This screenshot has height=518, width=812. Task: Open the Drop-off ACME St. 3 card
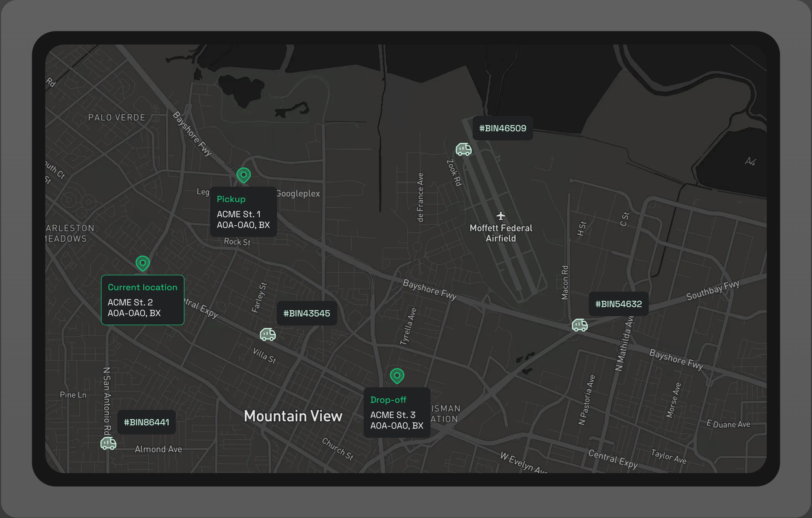pos(397,412)
